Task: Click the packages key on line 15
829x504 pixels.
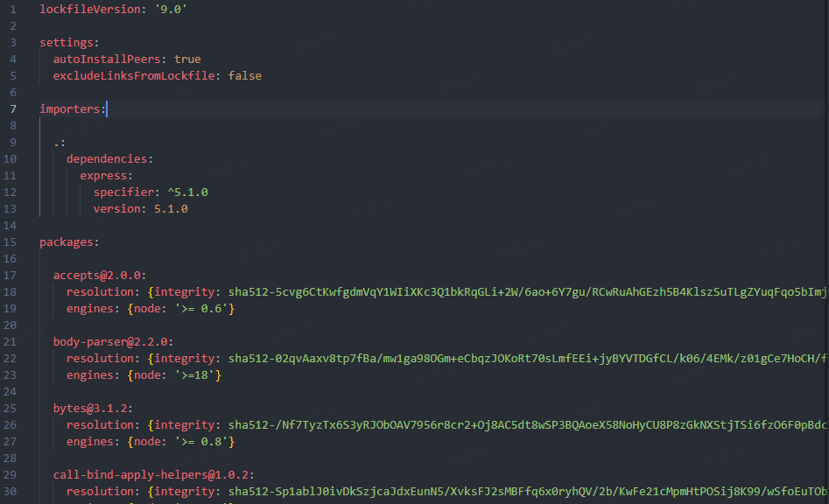Action: 67,242
